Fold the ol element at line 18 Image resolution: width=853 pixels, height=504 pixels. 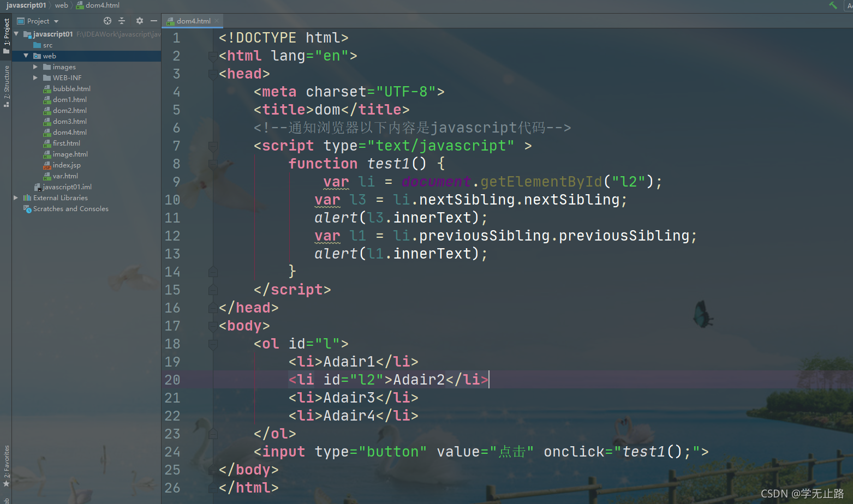click(213, 344)
